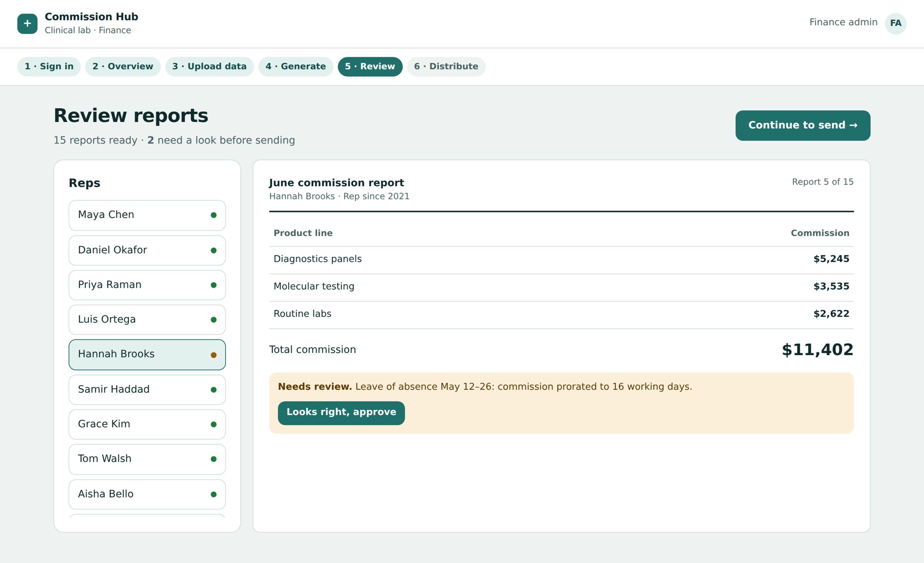
Task: Approve report with Looks right, approve
Action: pos(341,412)
